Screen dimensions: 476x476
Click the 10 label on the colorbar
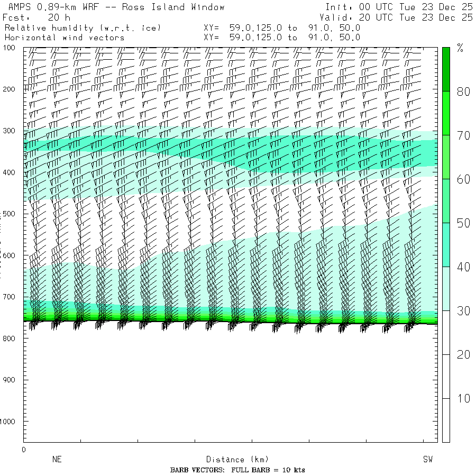463,398
